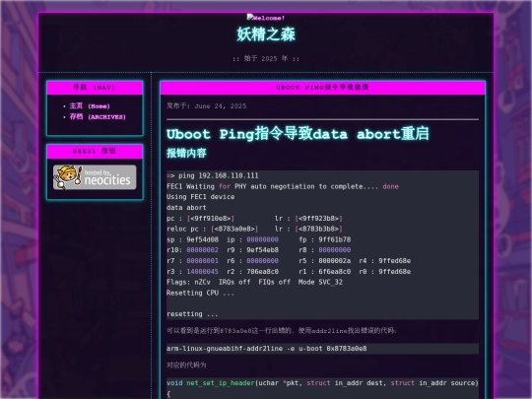Screen dimensions: 532x399
Task: Click the ping 192.168.110.111 command line
Action: tap(213, 175)
